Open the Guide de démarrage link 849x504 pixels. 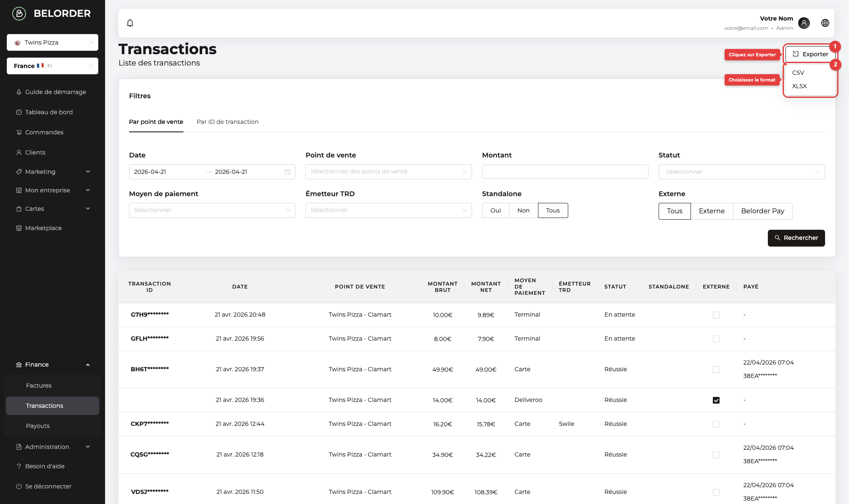click(55, 92)
